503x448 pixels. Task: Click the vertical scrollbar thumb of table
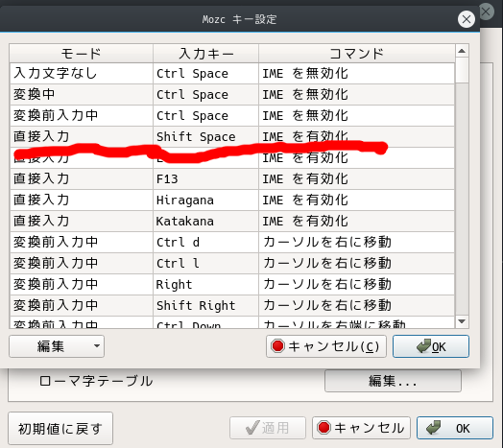point(462,70)
